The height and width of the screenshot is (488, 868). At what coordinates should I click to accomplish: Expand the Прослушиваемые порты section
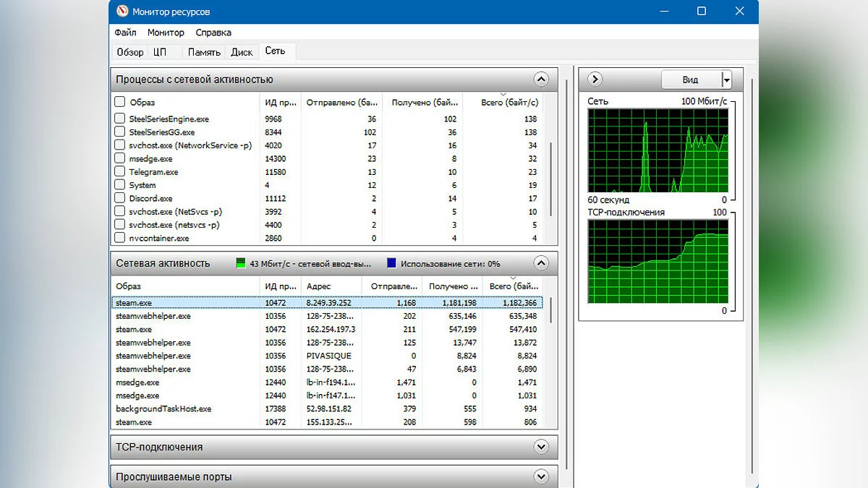(540, 476)
